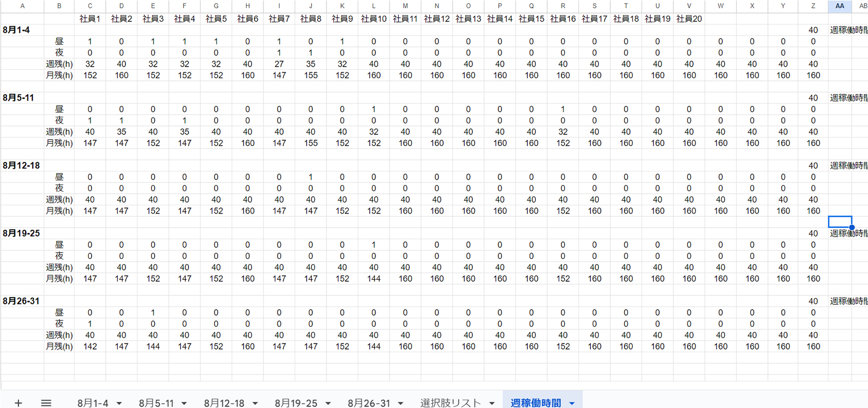This screenshot has height=408, width=868.
Task: Select 社員1 月残 value 142 in 8月26-31
Action: tap(90, 347)
